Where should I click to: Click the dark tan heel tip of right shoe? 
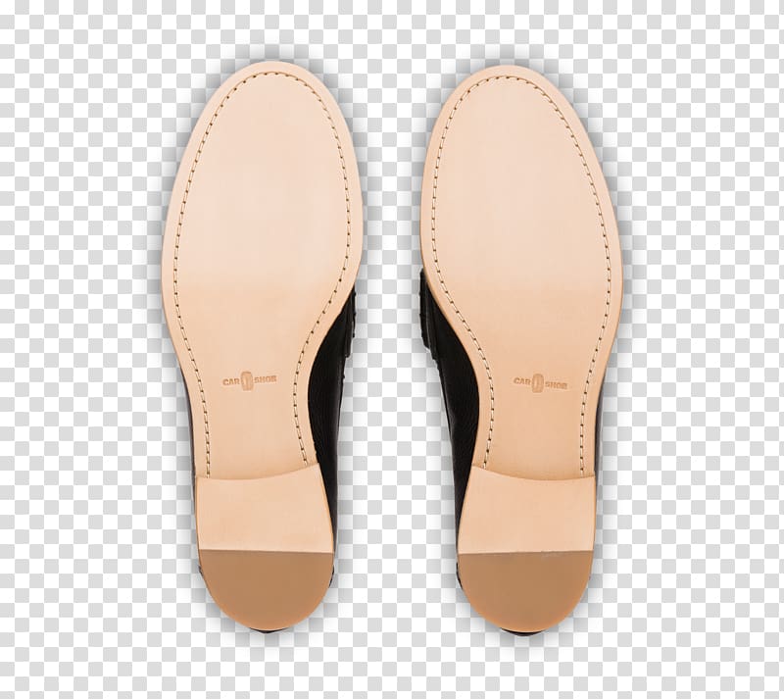click(527, 591)
